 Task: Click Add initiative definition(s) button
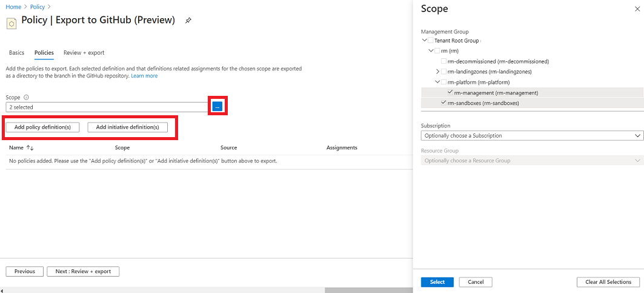click(x=127, y=127)
